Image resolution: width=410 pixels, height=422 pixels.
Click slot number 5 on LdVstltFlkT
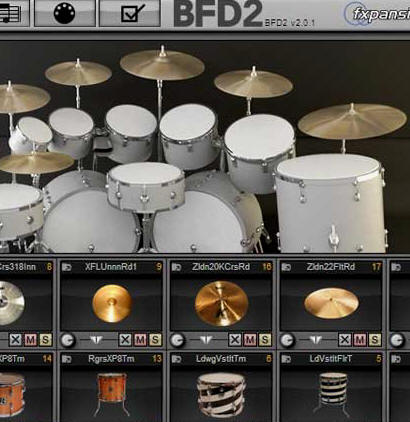click(379, 359)
